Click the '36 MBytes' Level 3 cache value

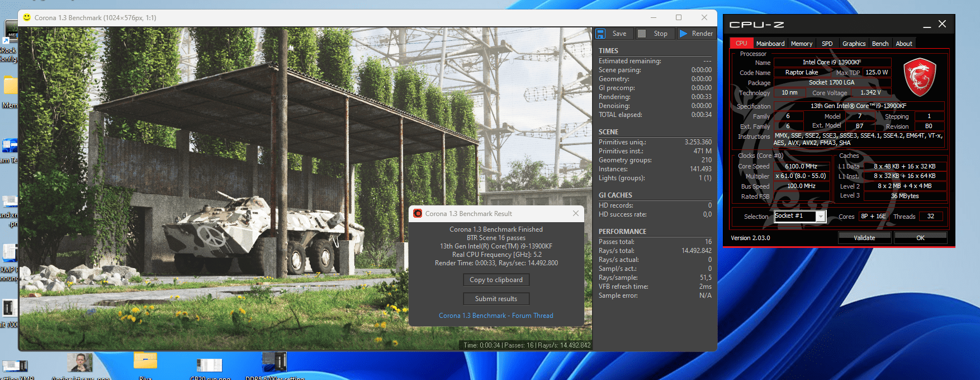905,196
